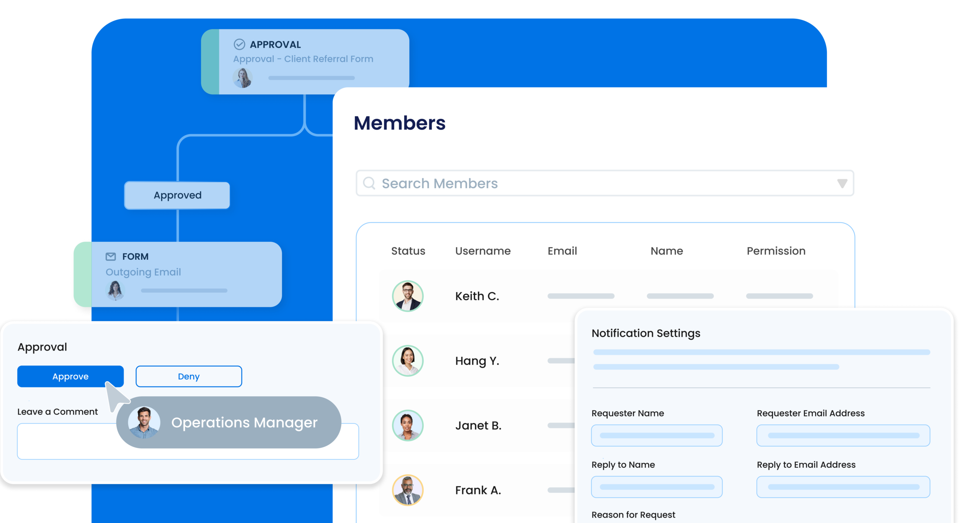Click the Operations Manager label
The image size is (980, 523).
point(244,422)
